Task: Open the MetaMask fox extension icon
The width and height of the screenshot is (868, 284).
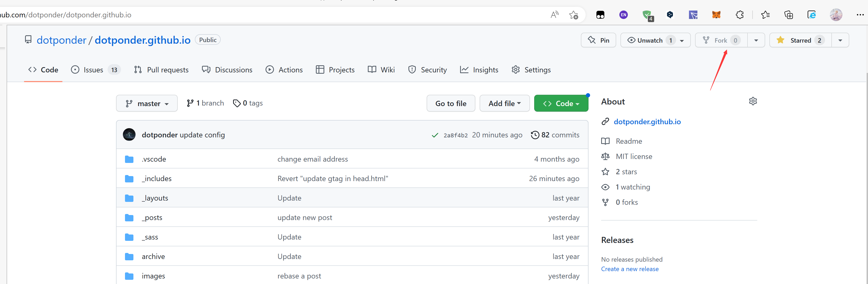Action: click(x=716, y=15)
